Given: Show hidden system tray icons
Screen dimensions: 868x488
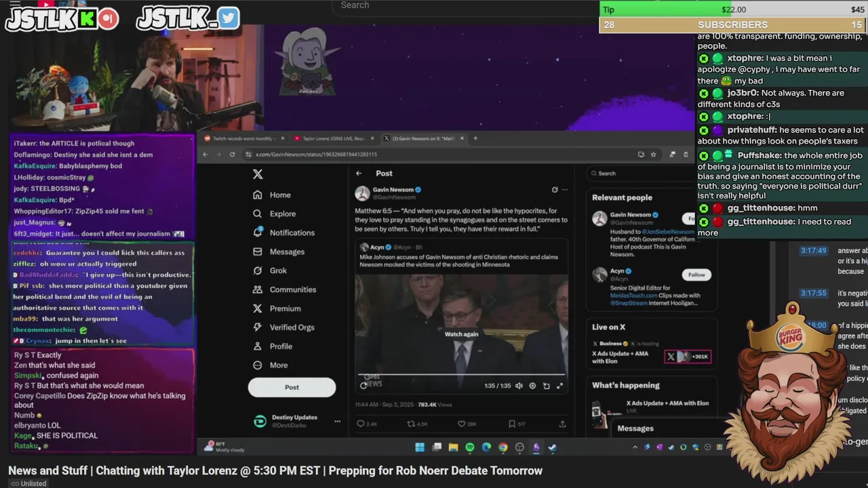Looking at the screenshot, I should click(635, 447).
